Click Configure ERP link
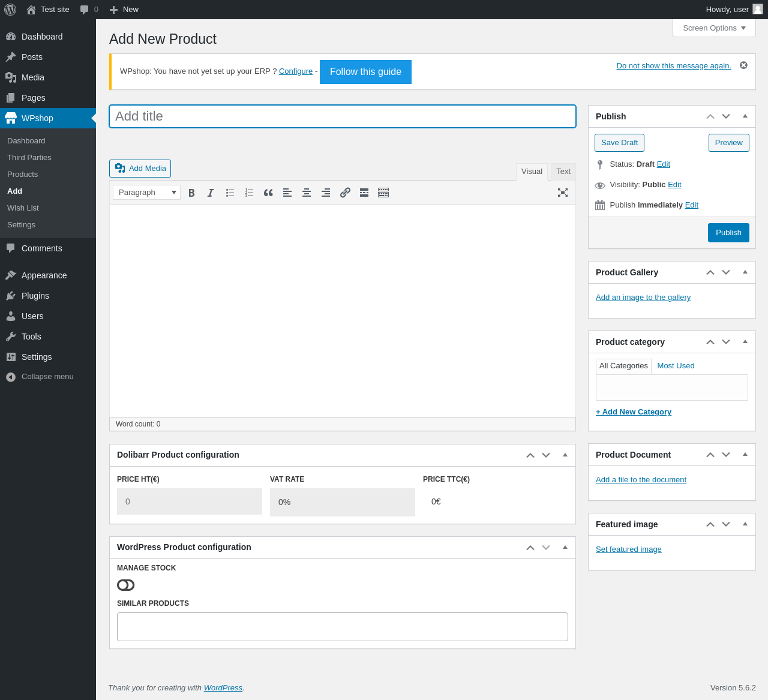Screen dimensions: 768x700 (296, 71)
